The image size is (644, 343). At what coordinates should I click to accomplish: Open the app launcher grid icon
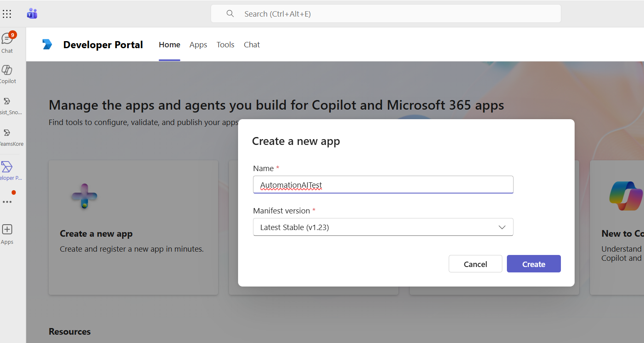pos(7,14)
